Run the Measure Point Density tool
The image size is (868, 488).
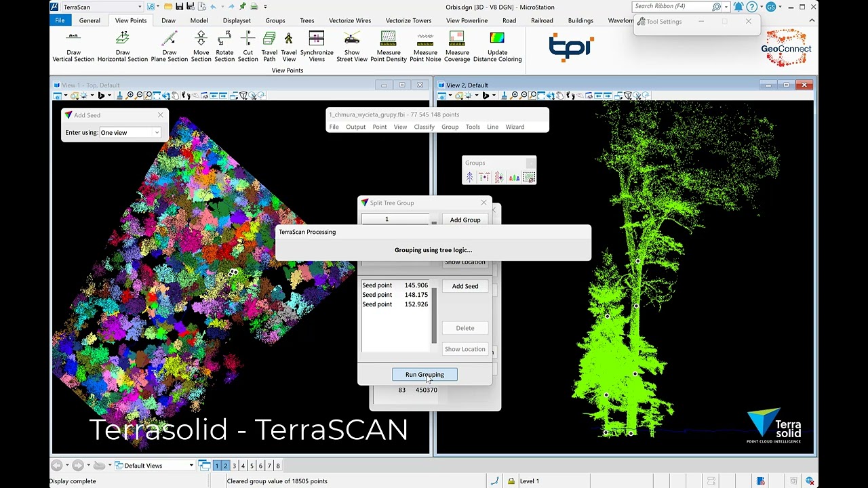click(x=389, y=47)
